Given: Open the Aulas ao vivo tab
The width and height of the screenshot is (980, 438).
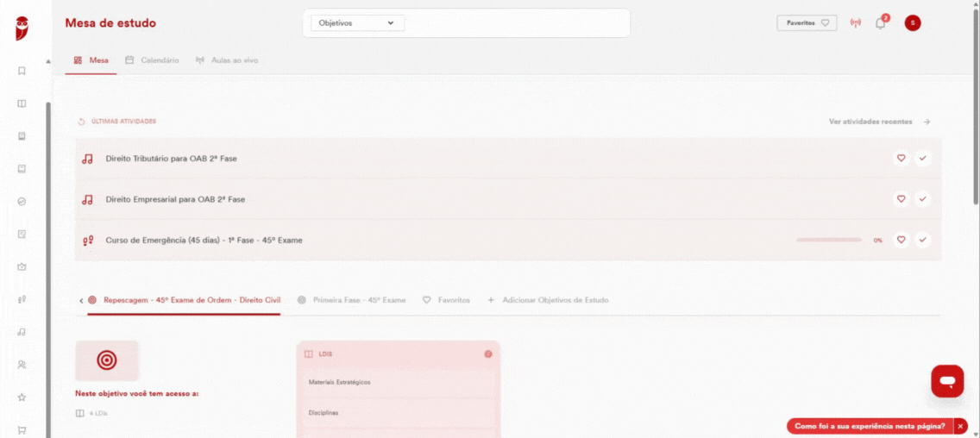Looking at the screenshot, I should [x=227, y=60].
